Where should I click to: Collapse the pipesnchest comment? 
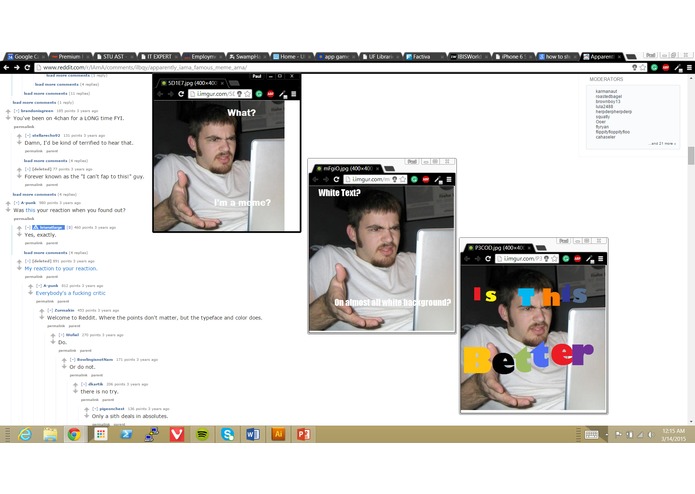pyautogui.click(x=95, y=409)
